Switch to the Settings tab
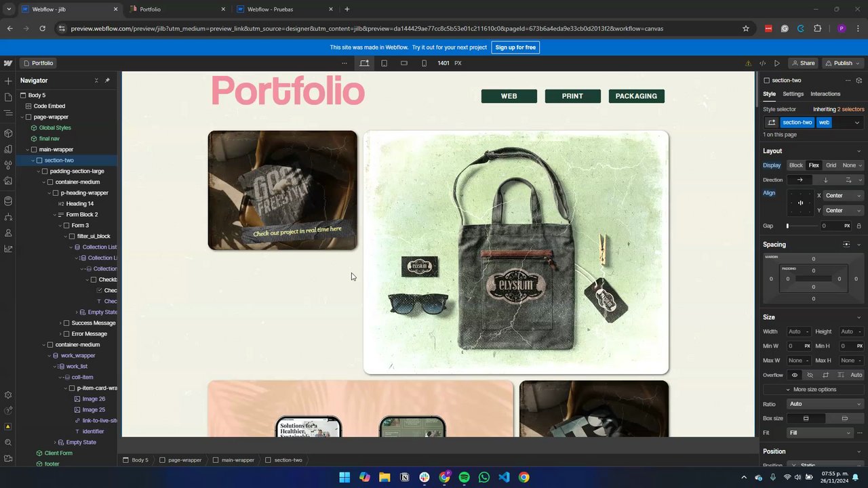 coord(793,94)
